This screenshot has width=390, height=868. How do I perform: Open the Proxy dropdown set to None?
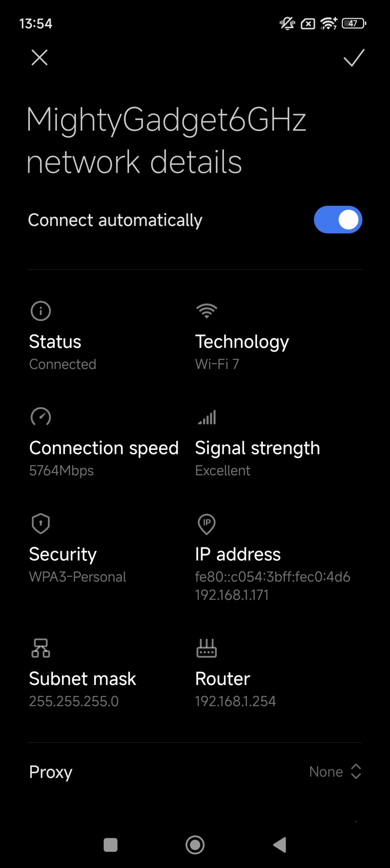tap(326, 772)
